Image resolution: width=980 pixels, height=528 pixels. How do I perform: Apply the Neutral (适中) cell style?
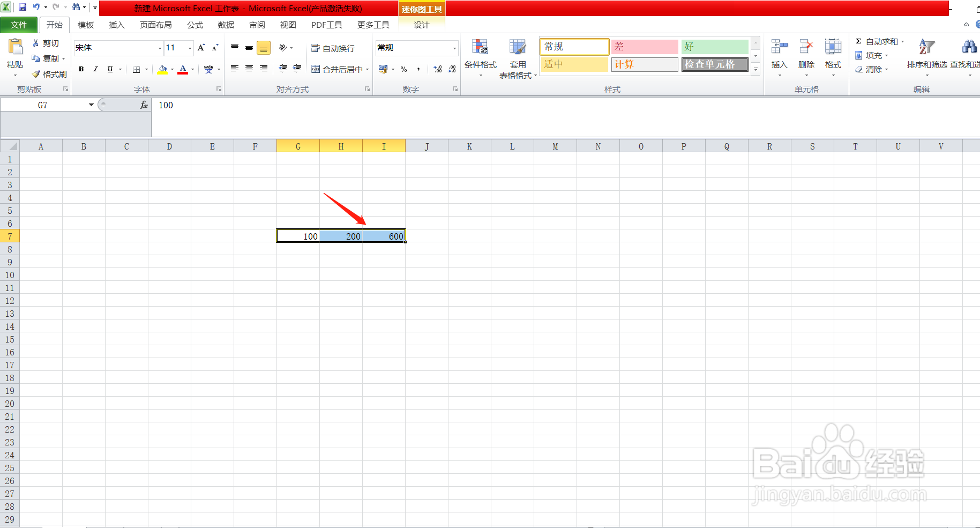point(574,64)
